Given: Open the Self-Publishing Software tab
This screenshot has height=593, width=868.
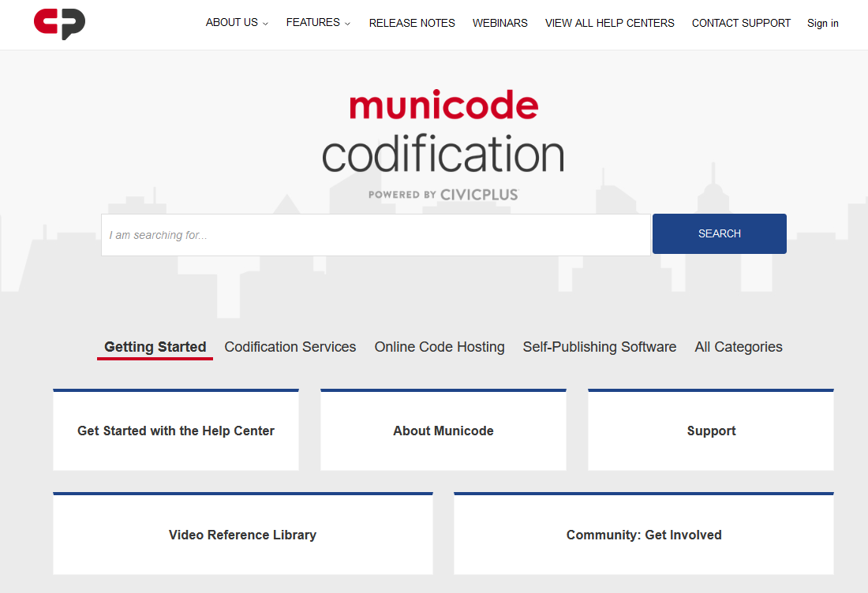Looking at the screenshot, I should (600, 348).
